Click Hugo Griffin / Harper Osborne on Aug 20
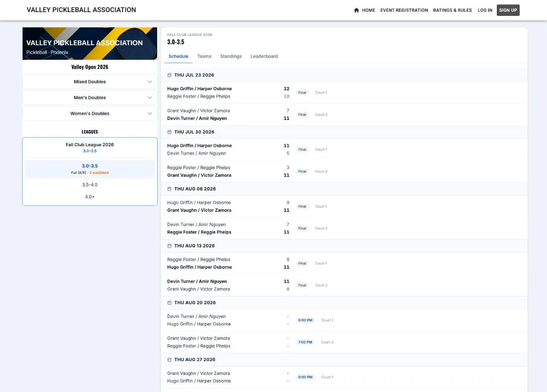547x392 pixels. [x=199, y=324]
